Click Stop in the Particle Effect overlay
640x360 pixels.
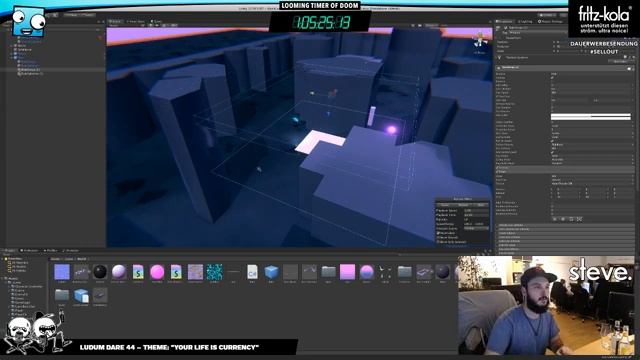pos(481,205)
